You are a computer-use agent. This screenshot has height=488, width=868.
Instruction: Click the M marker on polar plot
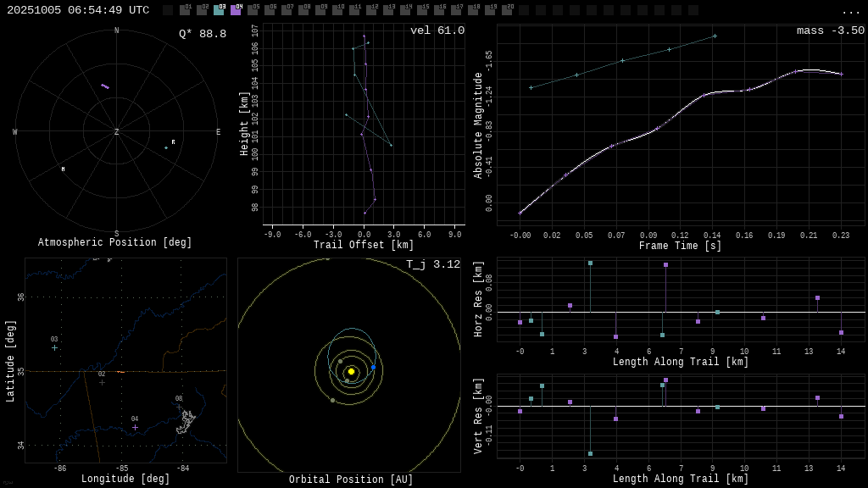[x=63, y=169]
